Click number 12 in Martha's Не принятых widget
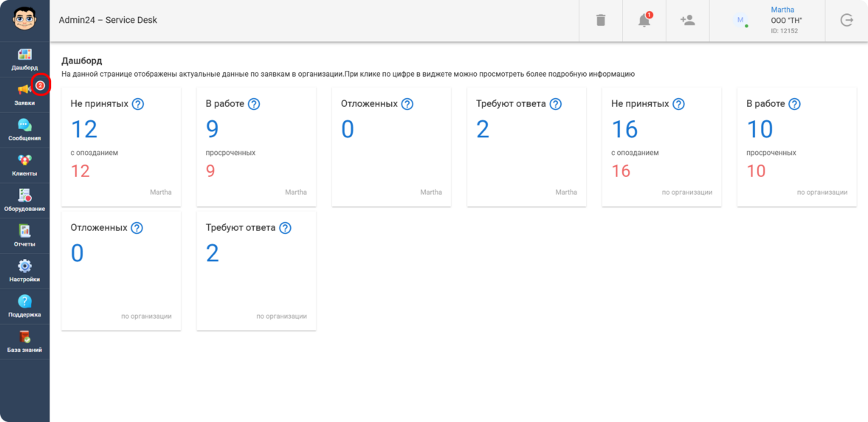 [84, 130]
